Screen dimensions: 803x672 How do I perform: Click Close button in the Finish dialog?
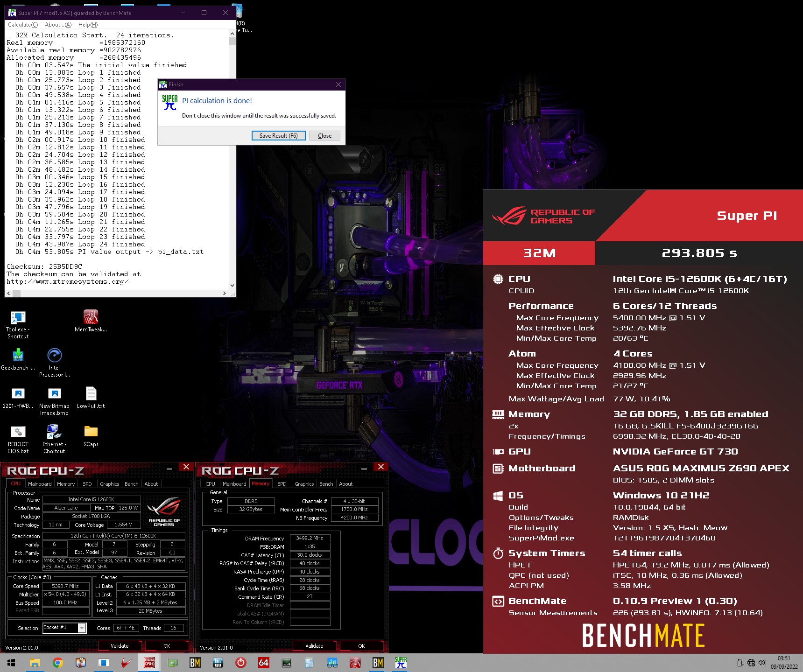324,136
